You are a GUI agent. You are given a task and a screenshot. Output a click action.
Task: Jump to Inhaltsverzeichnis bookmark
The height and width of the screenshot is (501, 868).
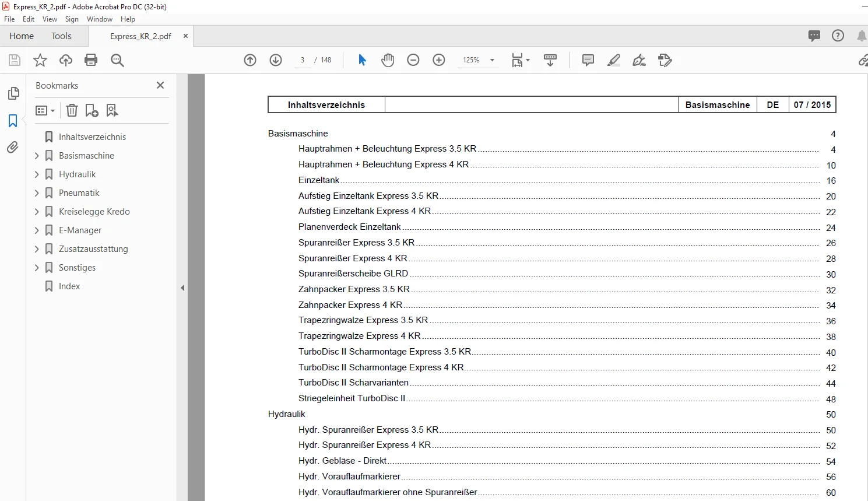[92, 137]
